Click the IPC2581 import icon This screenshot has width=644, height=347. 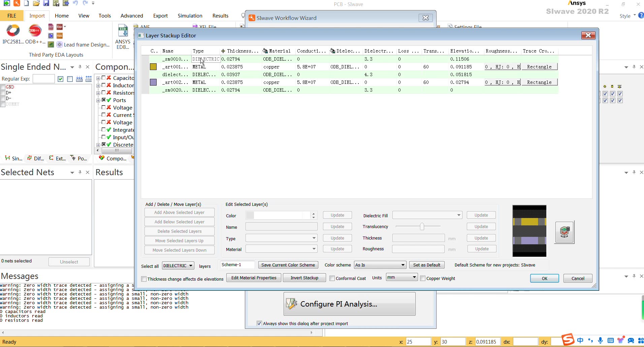pos(13,31)
